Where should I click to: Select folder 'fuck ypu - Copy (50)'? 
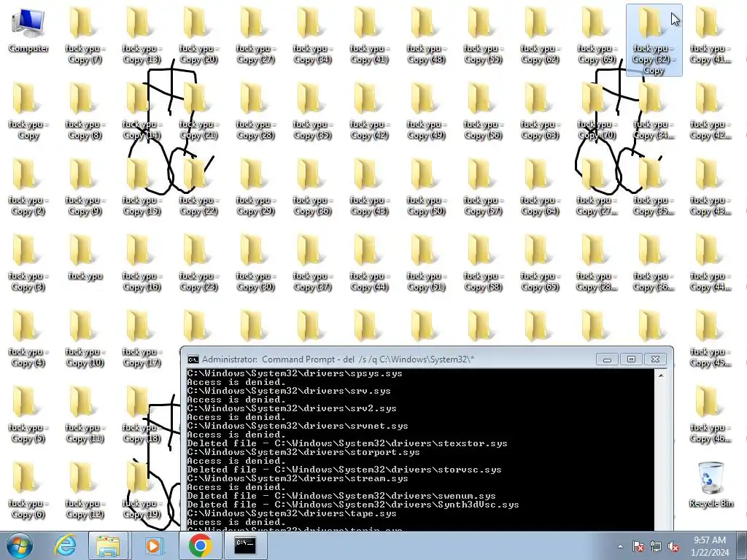coord(426,187)
